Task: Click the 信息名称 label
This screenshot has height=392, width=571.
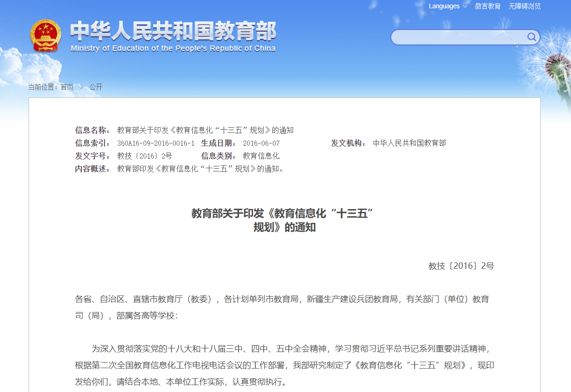Action: (x=92, y=130)
